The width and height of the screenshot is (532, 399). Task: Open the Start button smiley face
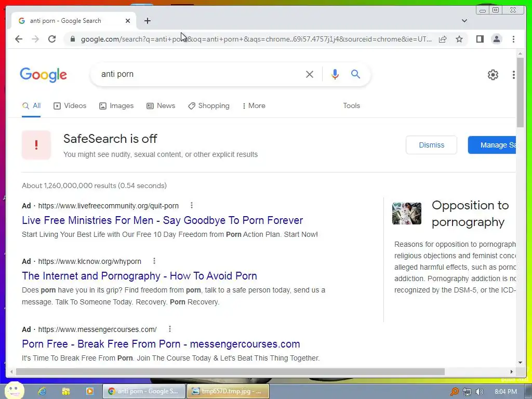click(x=14, y=390)
